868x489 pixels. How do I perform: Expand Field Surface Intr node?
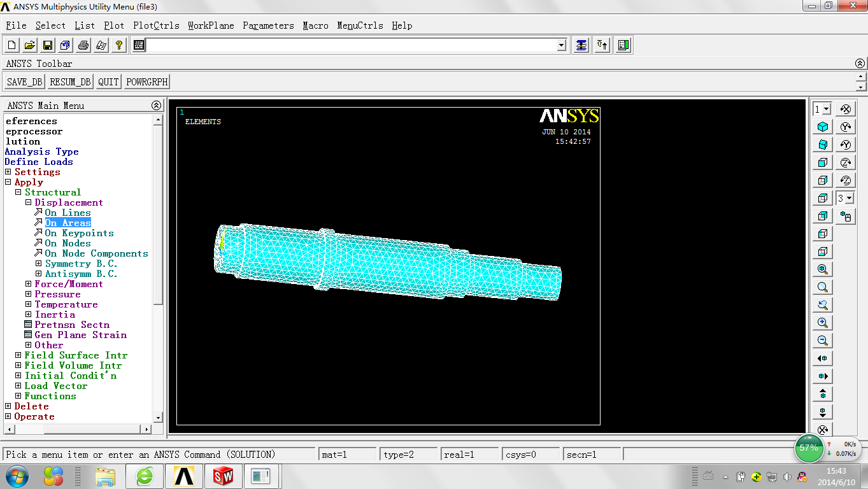click(18, 355)
